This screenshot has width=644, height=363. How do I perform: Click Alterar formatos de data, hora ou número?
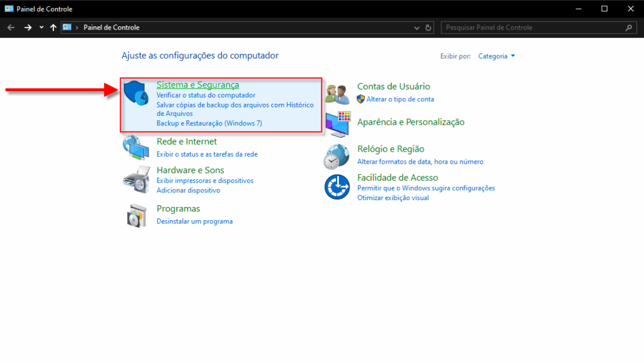420,162
